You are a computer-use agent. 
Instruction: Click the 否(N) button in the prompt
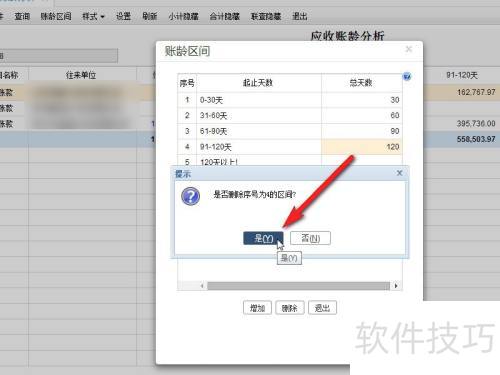point(310,238)
